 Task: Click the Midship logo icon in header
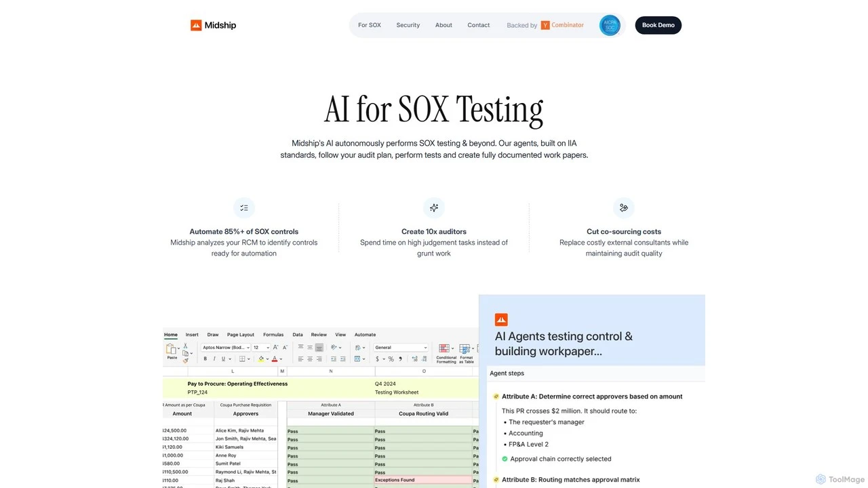point(196,25)
